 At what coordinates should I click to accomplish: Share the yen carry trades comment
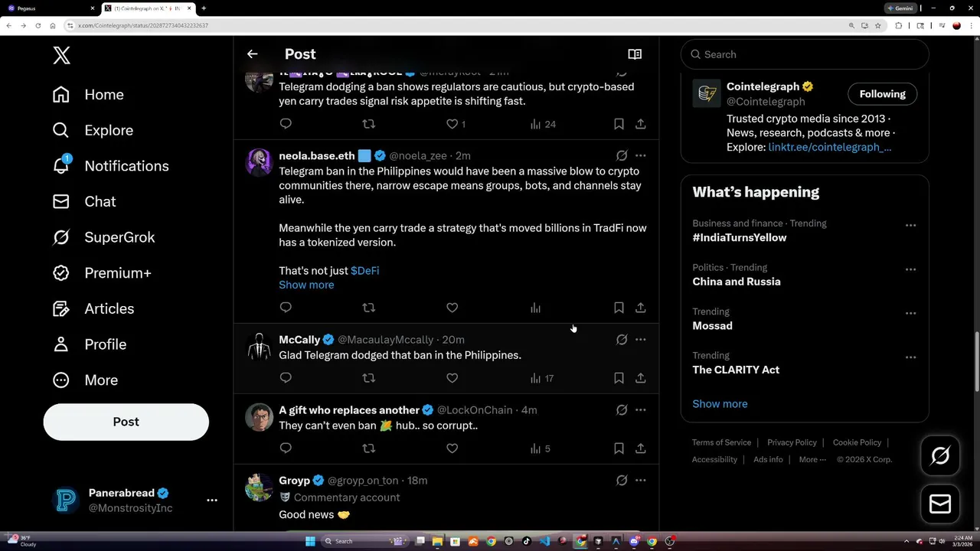tap(640, 124)
